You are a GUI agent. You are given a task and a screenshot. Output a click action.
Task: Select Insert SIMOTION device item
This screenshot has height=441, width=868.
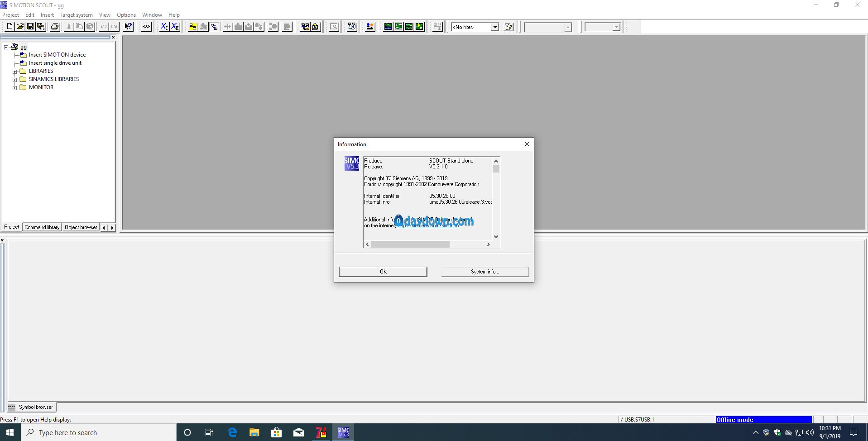tap(57, 55)
